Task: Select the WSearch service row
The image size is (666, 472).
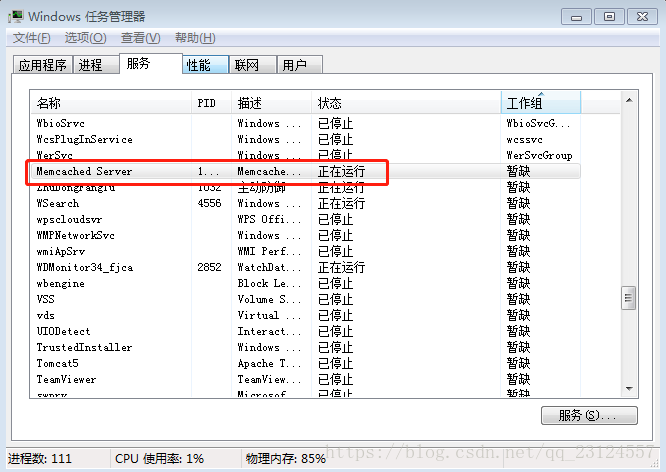Action: point(305,203)
